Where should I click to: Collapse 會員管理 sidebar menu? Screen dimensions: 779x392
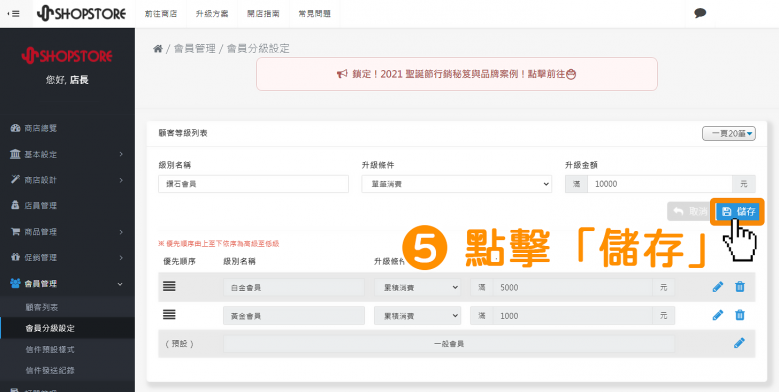[x=67, y=284]
